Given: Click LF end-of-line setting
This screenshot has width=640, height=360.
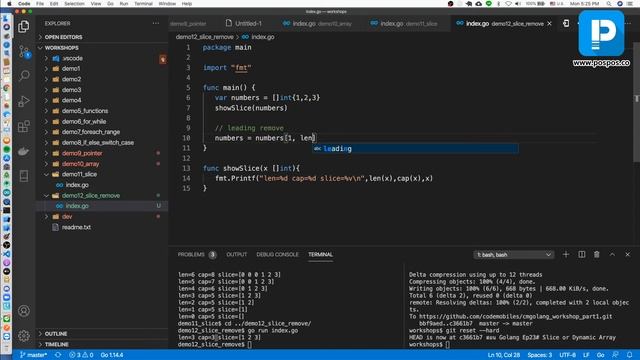Looking at the screenshot, I should (586, 355).
